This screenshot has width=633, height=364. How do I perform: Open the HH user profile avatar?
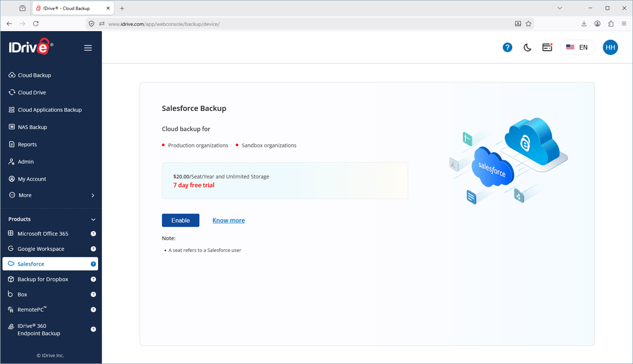pyautogui.click(x=610, y=47)
